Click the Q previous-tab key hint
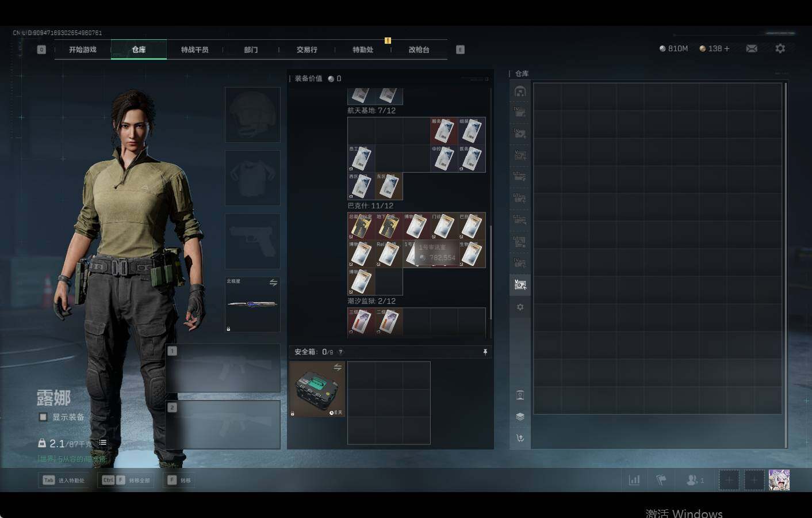Screen dimensions: 812x518 click(x=41, y=49)
